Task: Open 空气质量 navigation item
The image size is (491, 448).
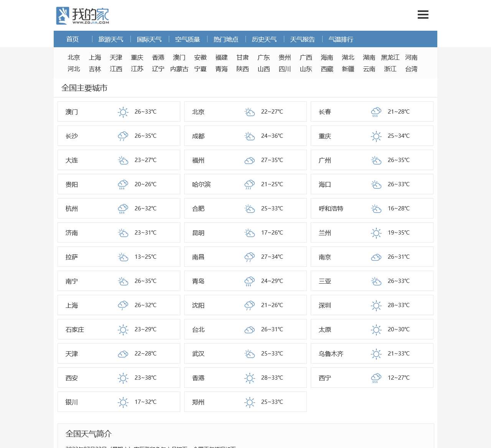Action: (x=188, y=39)
